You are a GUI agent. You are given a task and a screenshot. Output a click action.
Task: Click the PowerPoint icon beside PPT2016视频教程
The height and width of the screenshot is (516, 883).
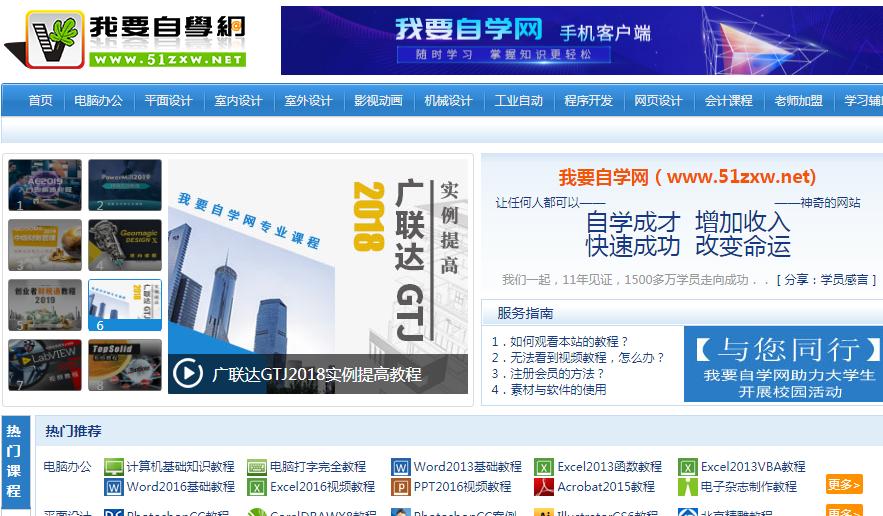401,487
